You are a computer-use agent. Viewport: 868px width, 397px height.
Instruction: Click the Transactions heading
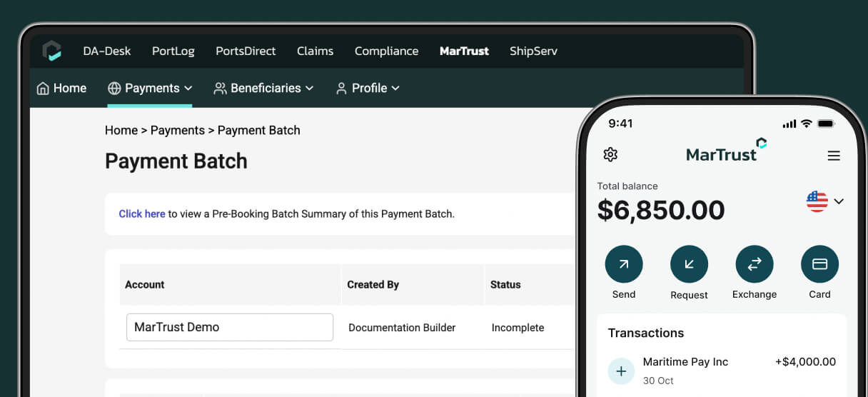coord(646,333)
